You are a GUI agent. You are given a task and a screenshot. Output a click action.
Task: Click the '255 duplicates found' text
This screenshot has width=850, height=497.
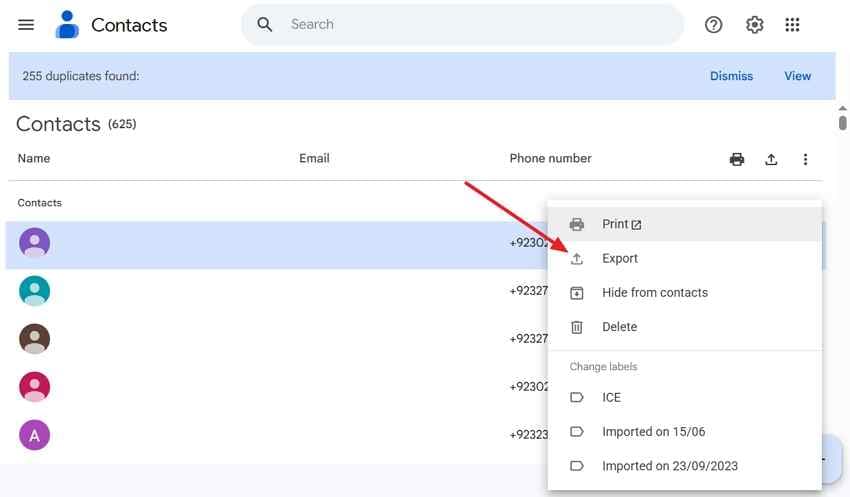pyautogui.click(x=81, y=76)
